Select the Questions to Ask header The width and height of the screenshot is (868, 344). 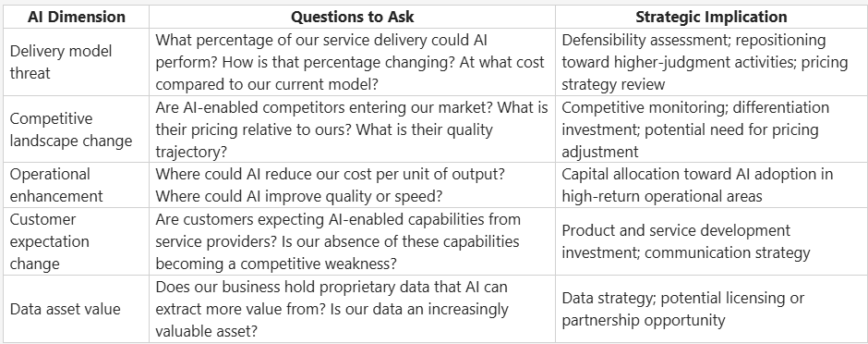[352, 17]
